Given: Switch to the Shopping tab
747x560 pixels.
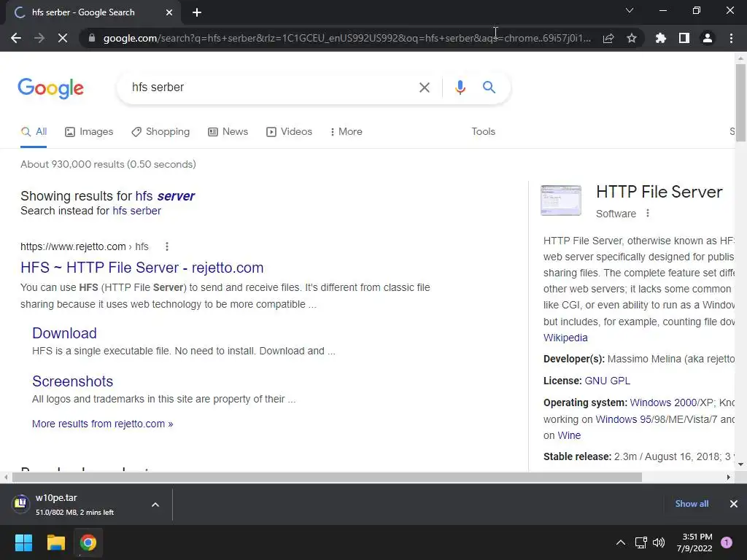Looking at the screenshot, I should tap(160, 132).
